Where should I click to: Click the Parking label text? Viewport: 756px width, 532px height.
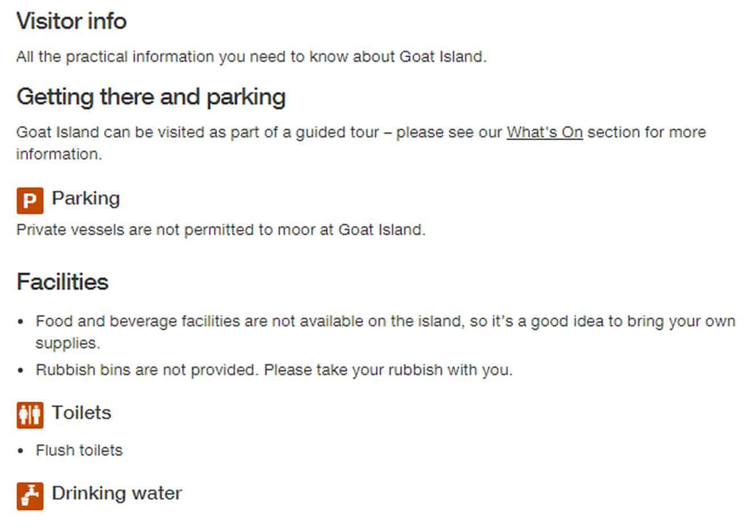pyautogui.click(x=86, y=198)
